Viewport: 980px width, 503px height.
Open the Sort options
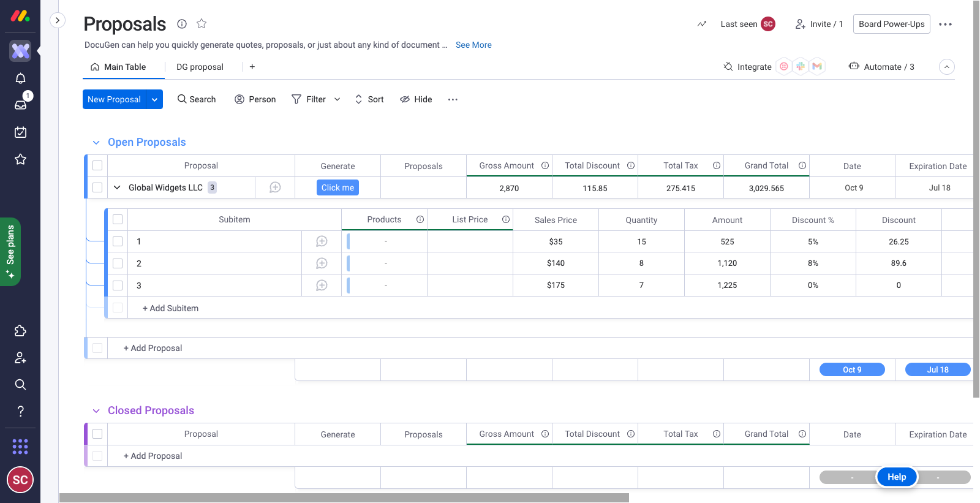point(369,99)
